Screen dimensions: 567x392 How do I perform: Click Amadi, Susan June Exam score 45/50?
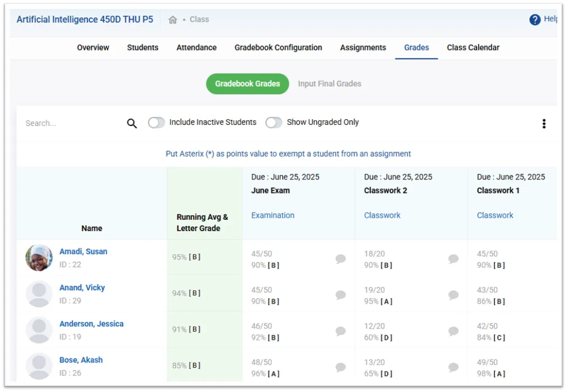click(x=262, y=254)
